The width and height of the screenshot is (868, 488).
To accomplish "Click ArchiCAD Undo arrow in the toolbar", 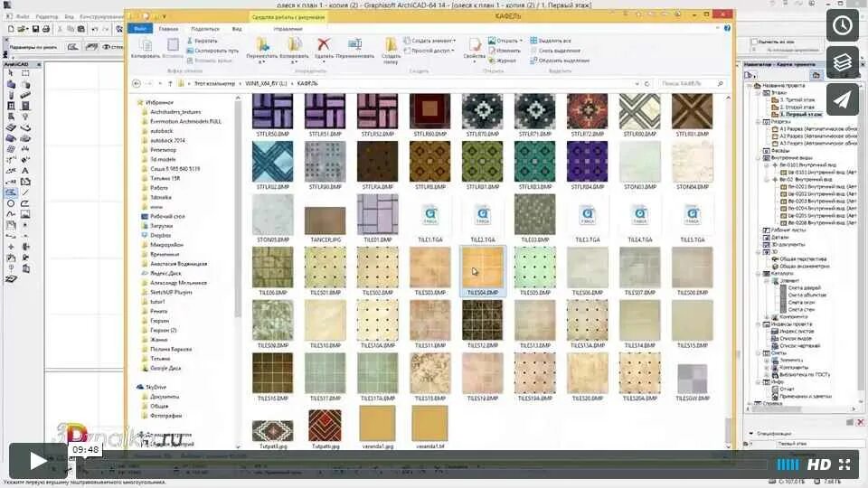I will (95, 29).
